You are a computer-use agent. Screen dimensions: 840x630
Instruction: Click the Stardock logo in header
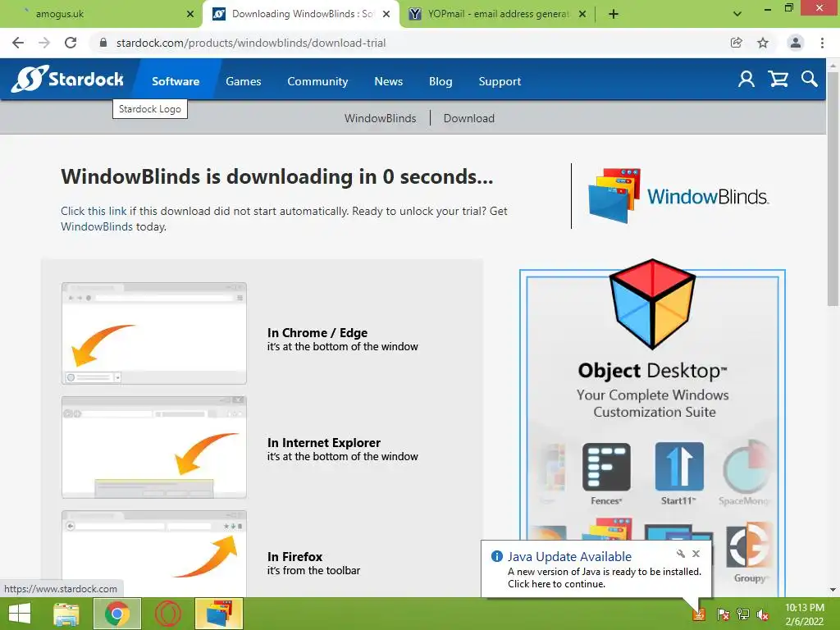(67, 80)
